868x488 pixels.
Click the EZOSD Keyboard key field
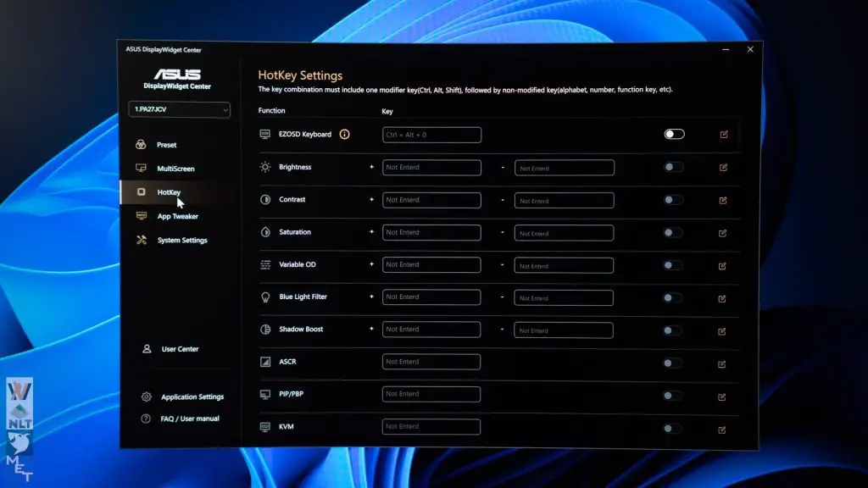431,135
